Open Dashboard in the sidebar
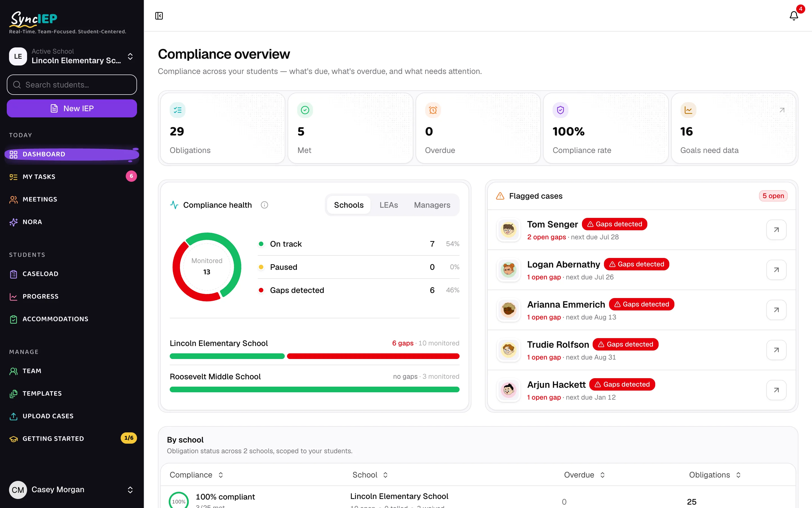 click(x=72, y=154)
